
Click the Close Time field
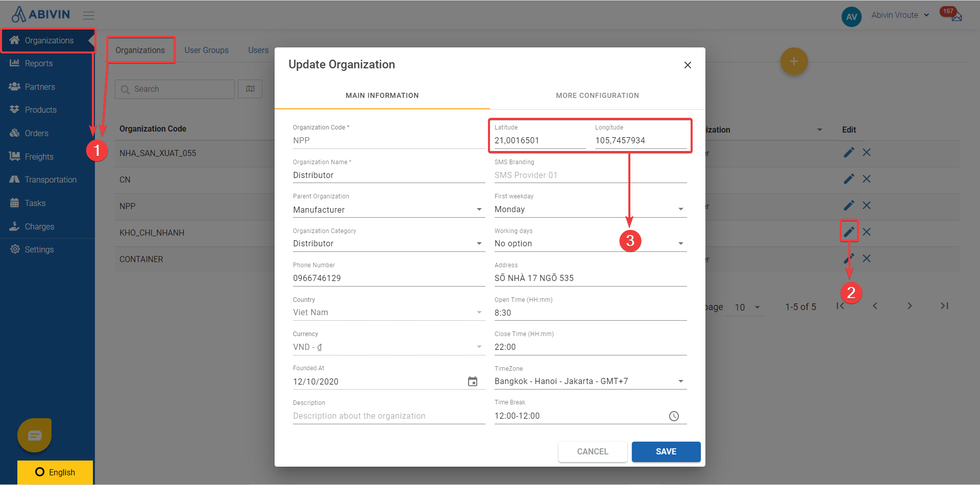[591, 347]
